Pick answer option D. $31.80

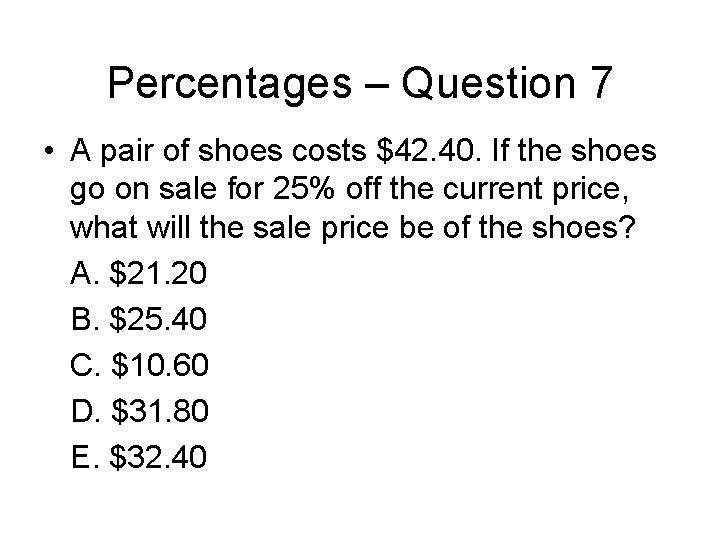point(140,411)
